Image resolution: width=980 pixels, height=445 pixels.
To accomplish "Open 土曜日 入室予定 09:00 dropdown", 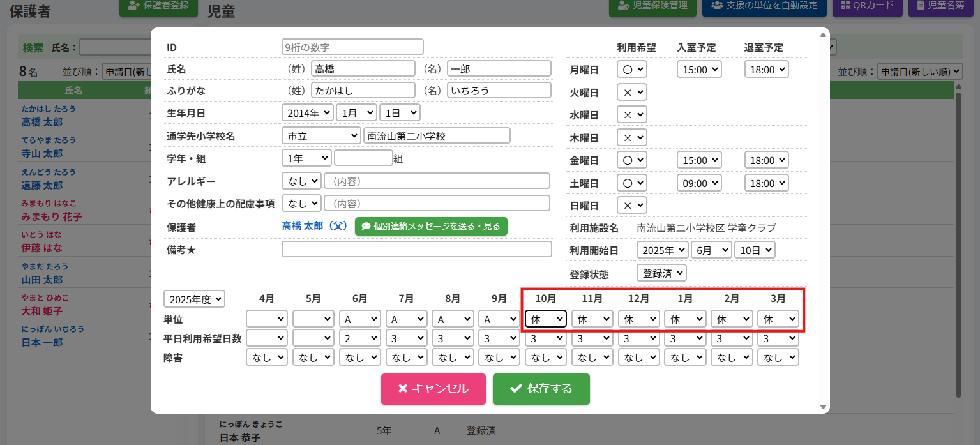I will 699,183.
